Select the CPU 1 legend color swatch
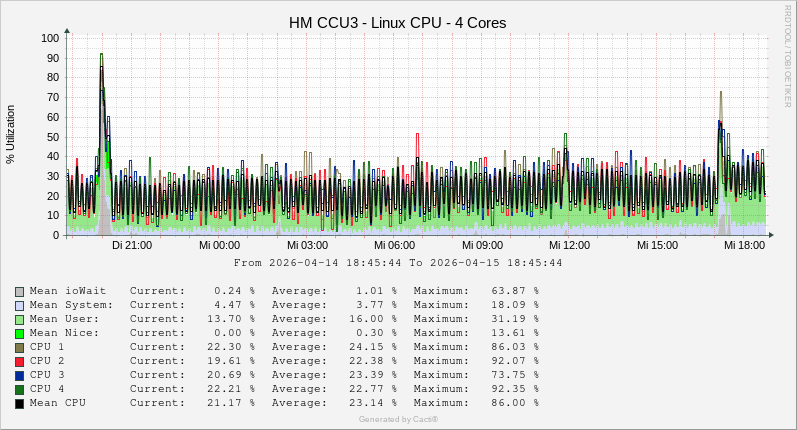 pyautogui.click(x=19, y=347)
